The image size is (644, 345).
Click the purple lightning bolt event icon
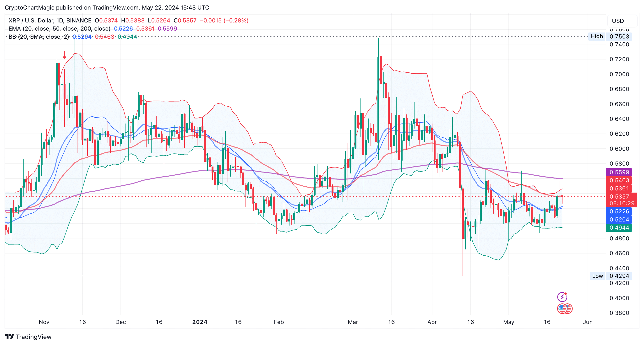(562, 297)
